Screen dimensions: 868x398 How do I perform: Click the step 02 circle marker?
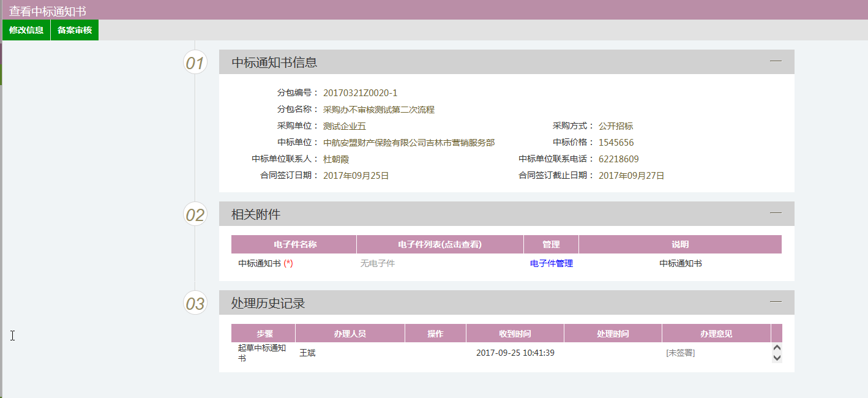tap(195, 214)
